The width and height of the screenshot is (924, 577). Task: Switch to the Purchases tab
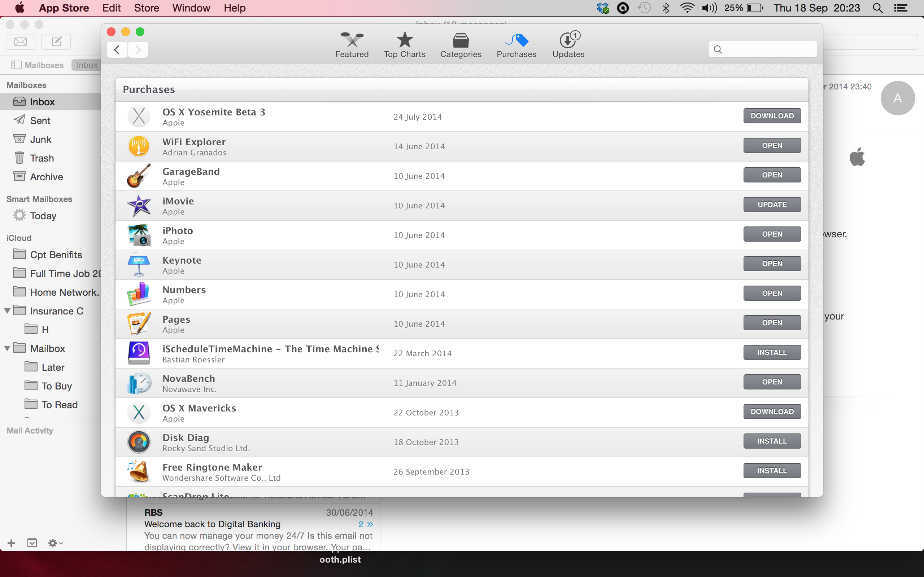point(516,45)
